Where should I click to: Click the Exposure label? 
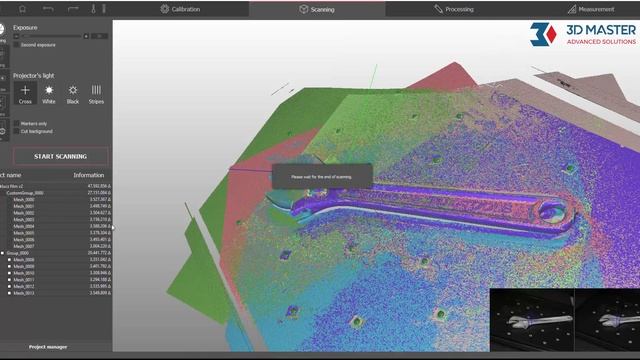pyautogui.click(x=25, y=28)
